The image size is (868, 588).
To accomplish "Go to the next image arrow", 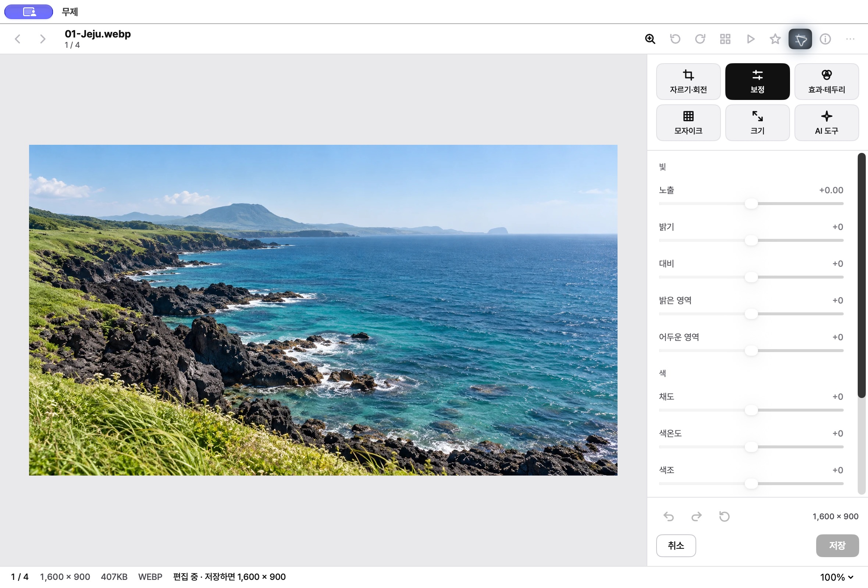I will [43, 39].
